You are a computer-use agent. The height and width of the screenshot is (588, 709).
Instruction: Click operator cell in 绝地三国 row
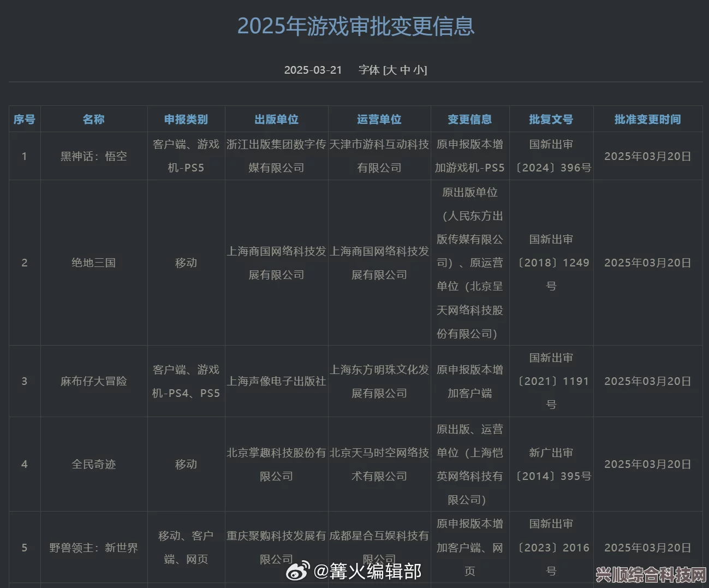[379, 263]
